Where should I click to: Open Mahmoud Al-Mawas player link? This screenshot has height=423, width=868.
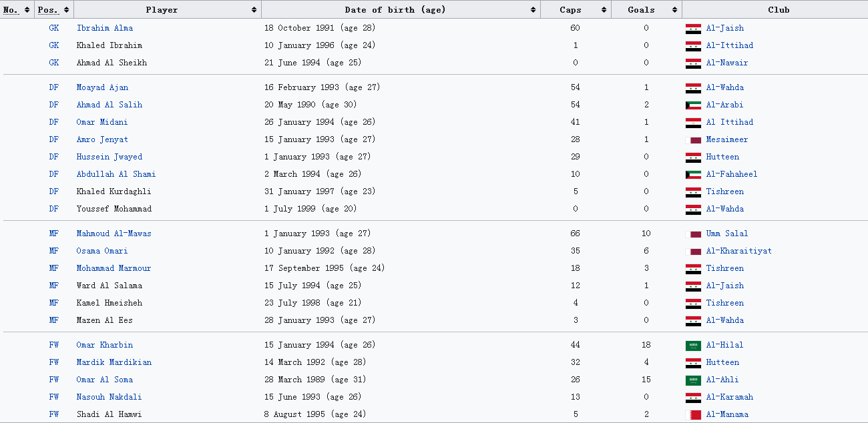click(x=114, y=234)
